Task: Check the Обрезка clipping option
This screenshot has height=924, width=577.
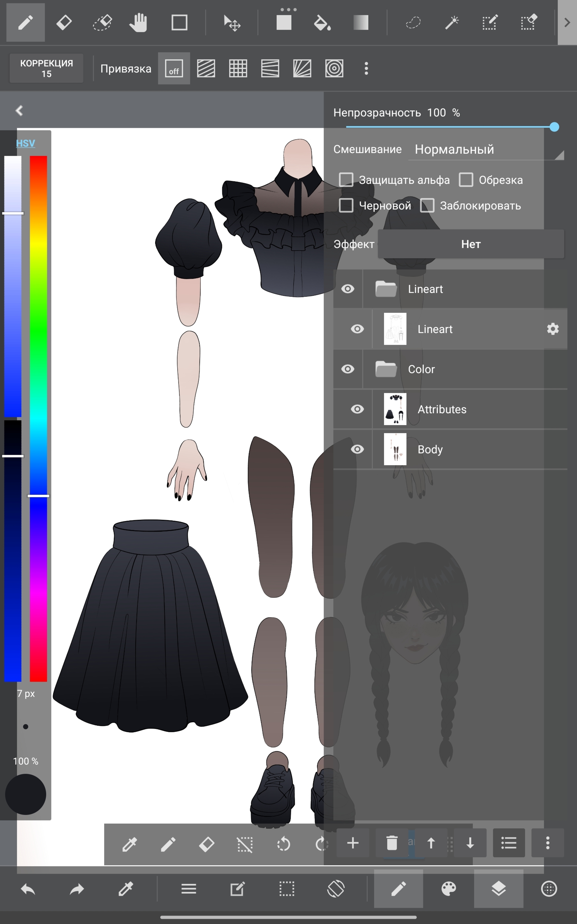Action: click(466, 180)
